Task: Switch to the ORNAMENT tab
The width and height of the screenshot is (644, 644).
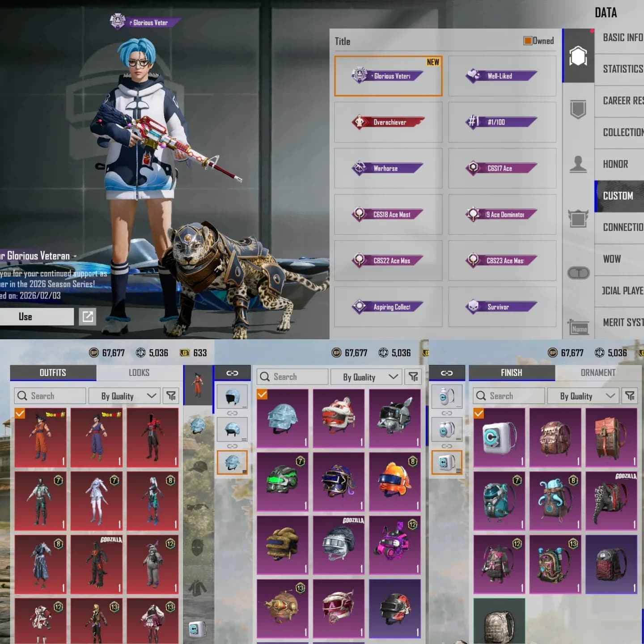Action: pos(598,373)
